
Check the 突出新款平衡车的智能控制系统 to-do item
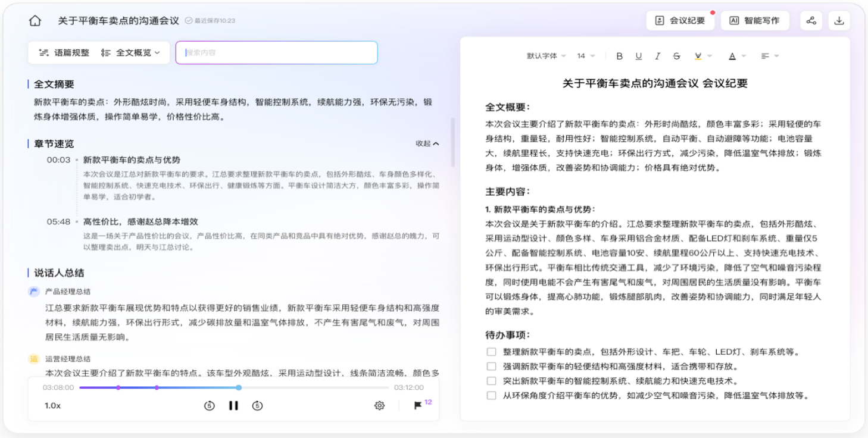pyautogui.click(x=491, y=381)
